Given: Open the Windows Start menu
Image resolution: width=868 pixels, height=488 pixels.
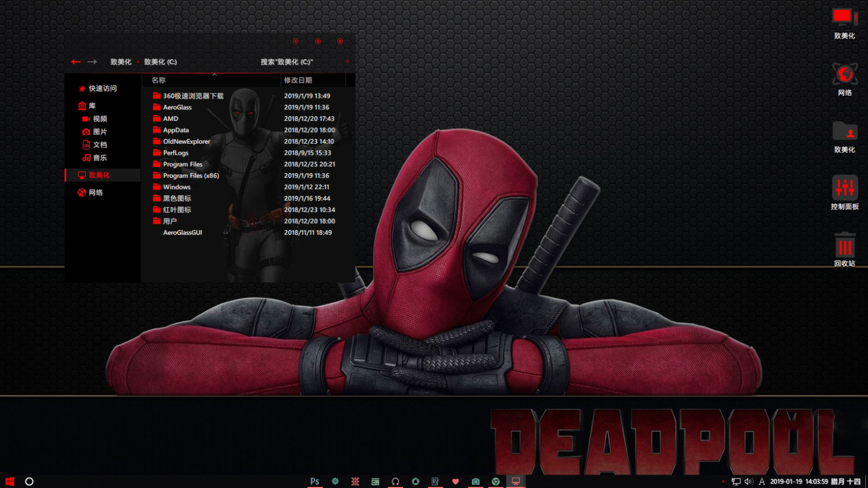Looking at the screenshot, I should 9,481.
